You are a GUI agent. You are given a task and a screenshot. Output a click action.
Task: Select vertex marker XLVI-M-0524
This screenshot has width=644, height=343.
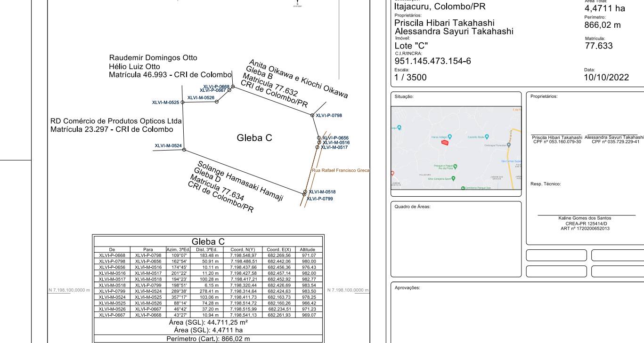(184, 150)
